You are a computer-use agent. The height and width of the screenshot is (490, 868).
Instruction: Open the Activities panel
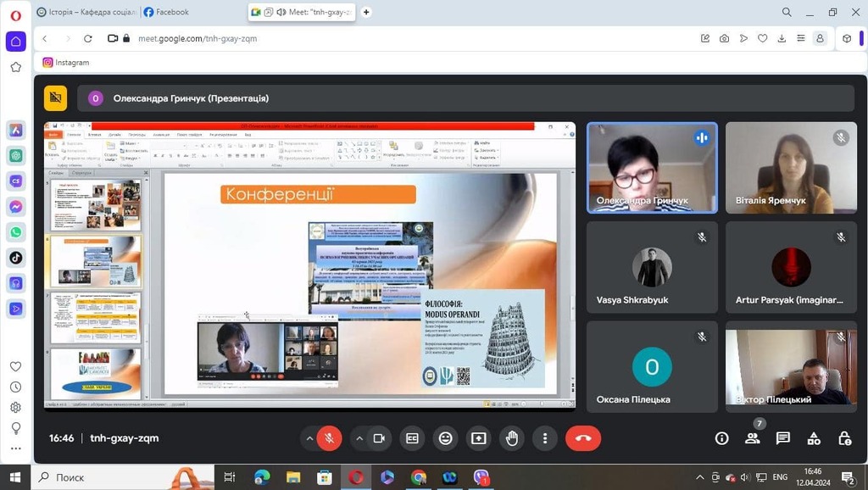point(814,438)
